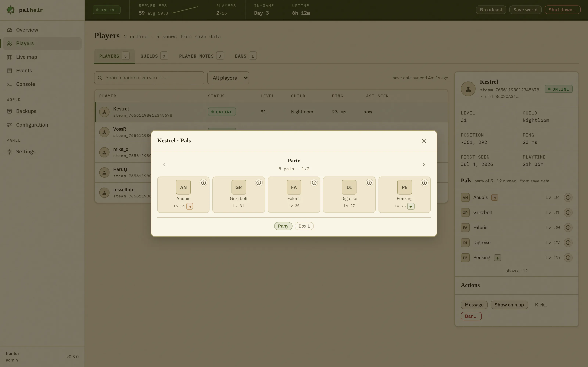The image size is (588, 367).
Task: Open the All players filter dropdown
Action: pyautogui.click(x=228, y=78)
